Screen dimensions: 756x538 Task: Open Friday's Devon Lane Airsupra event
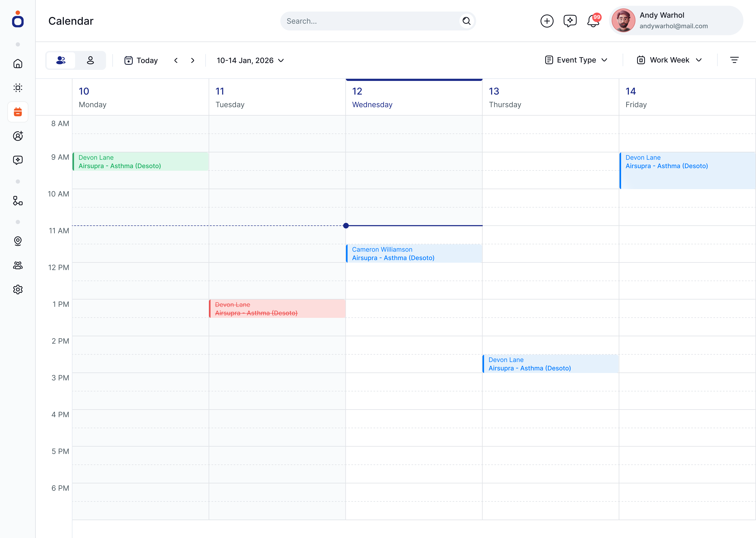pyautogui.click(x=687, y=171)
